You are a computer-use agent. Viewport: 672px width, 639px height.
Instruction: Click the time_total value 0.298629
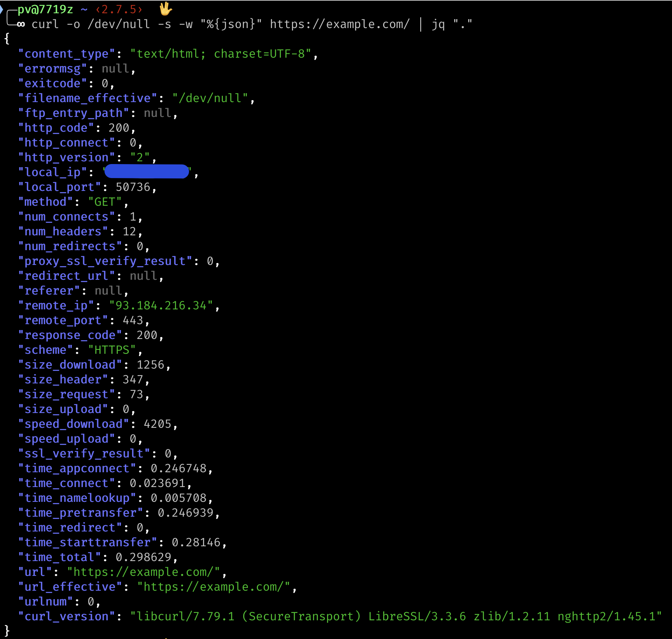pos(143,557)
